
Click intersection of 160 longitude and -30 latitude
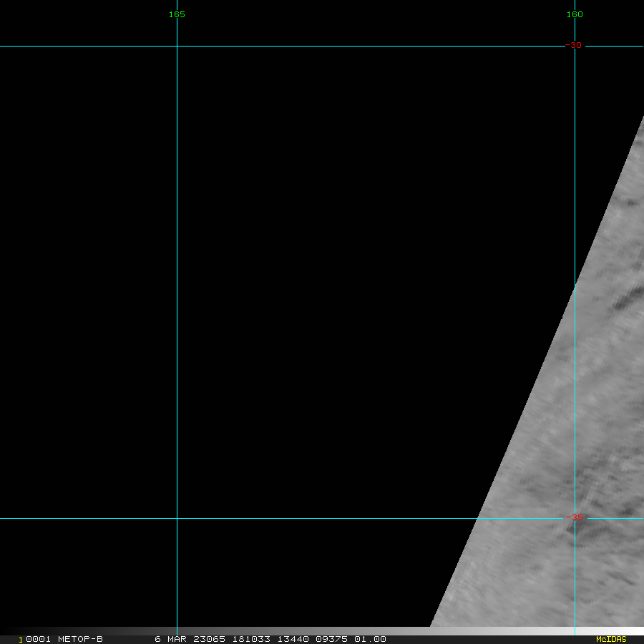[x=575, y=46]
